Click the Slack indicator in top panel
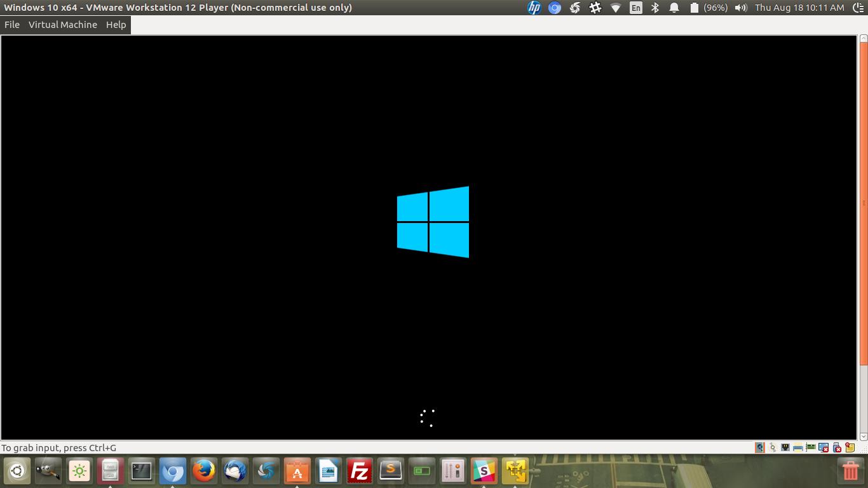868x488 pixels. 595,8
